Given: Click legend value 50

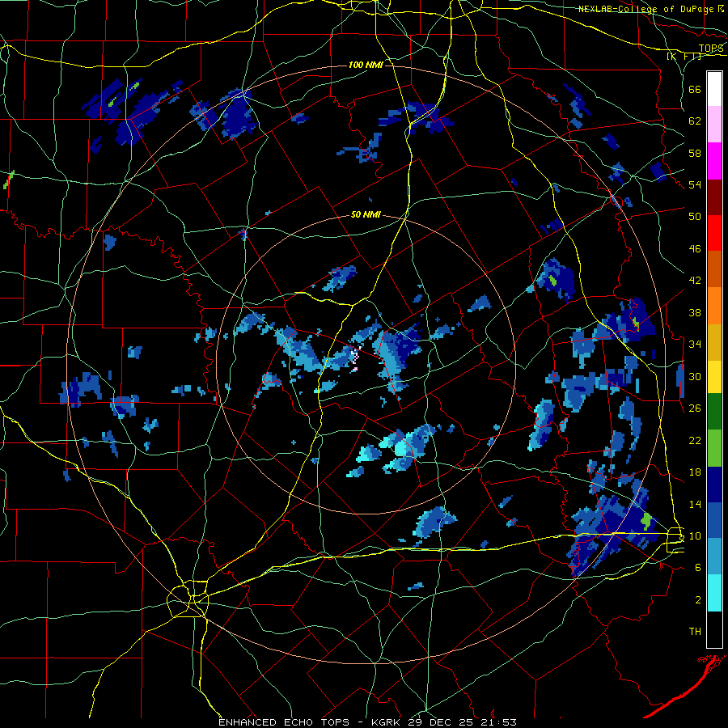Looking at the screenshot, I should tap(695, 217).
